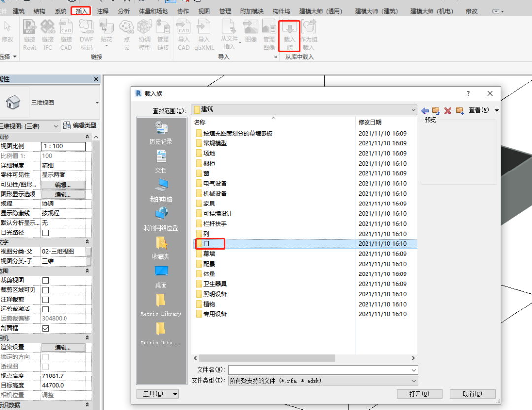Click the red delete X icon in dialog

[x=448, y=111]
